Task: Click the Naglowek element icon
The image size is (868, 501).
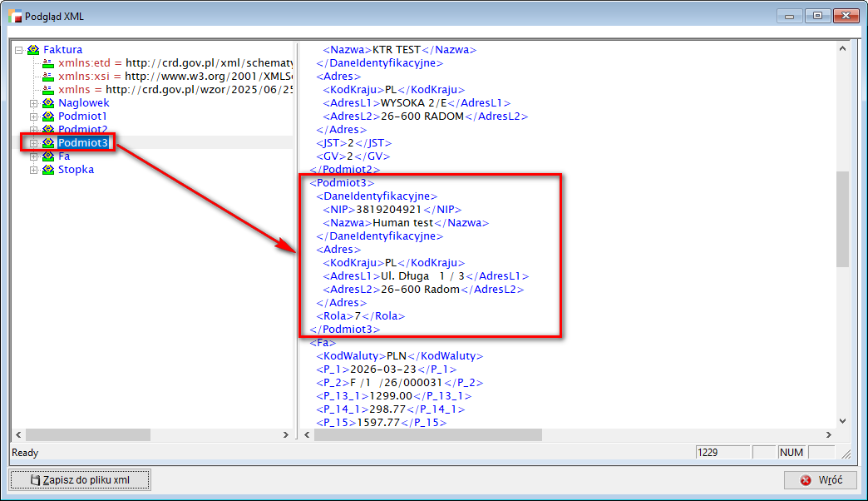Action: pyautogui.click(x=48, y=103)
